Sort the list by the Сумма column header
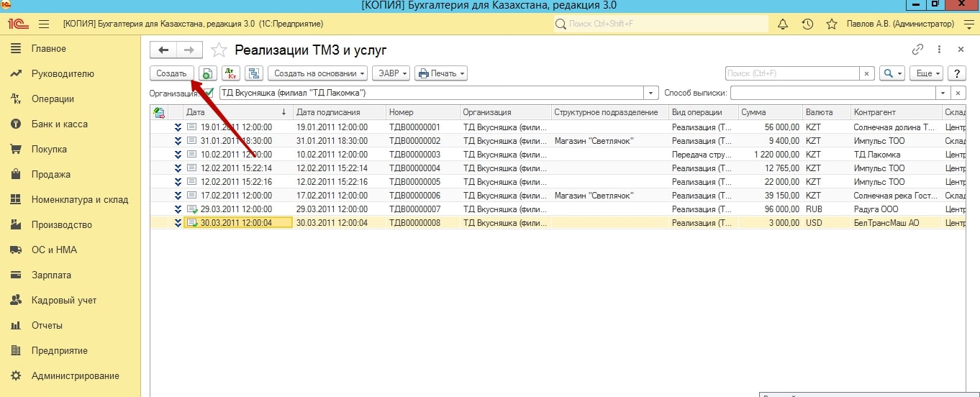Image resolution: width=980 pixels, height=397 pixels. click(769, 112)
